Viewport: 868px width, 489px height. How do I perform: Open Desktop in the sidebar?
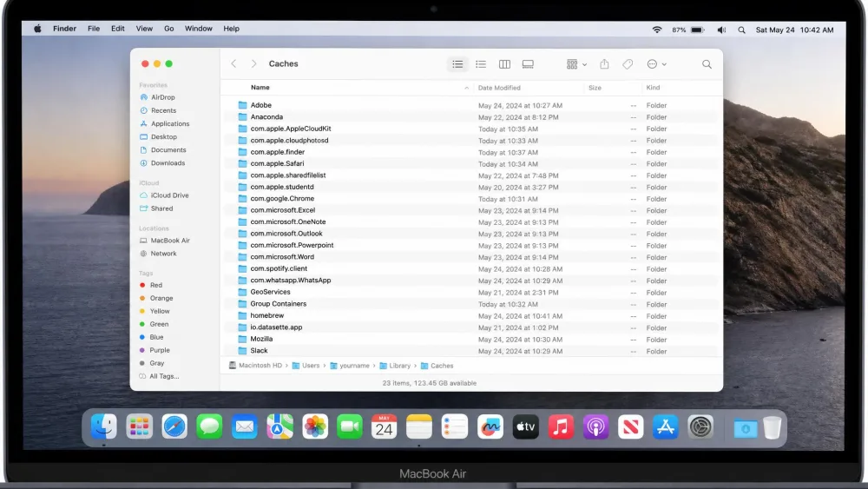[x=164, y=136]
